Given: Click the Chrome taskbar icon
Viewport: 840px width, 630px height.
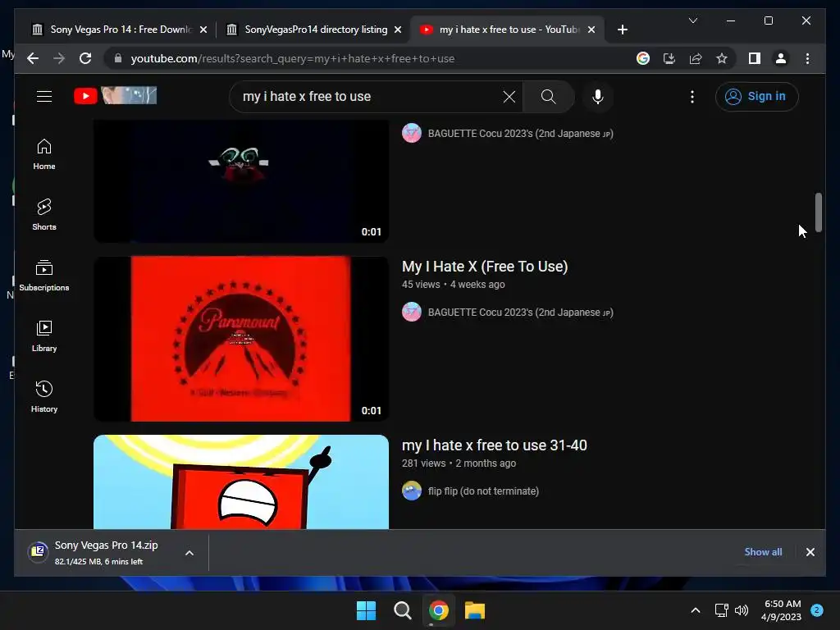Looking at the screenshot, I should (439, 610).
